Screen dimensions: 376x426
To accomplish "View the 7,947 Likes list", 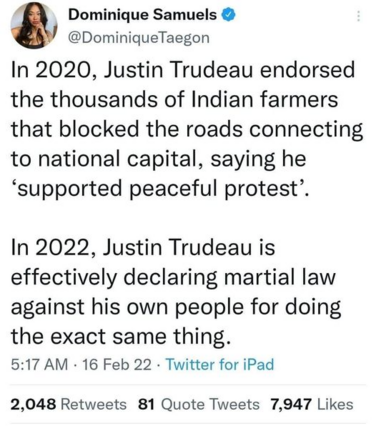I will click(x=312, y=404).
